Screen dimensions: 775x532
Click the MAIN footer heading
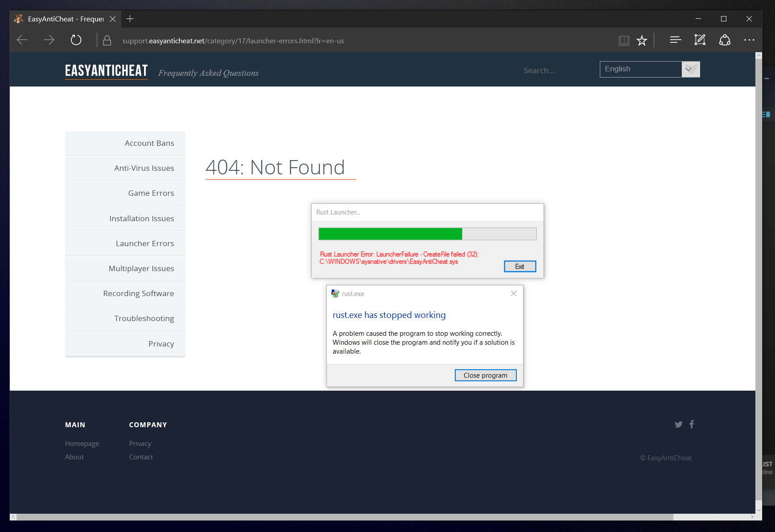point(75,425)
